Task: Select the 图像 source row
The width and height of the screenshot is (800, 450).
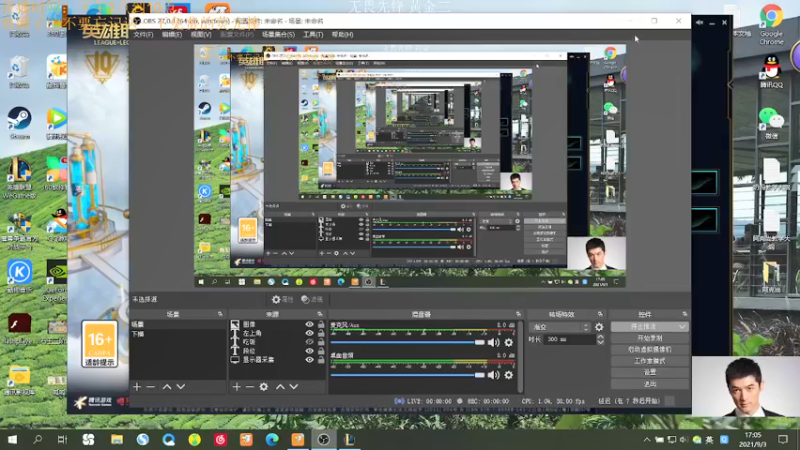Action: pyautogui.click(x=277, y=324)
